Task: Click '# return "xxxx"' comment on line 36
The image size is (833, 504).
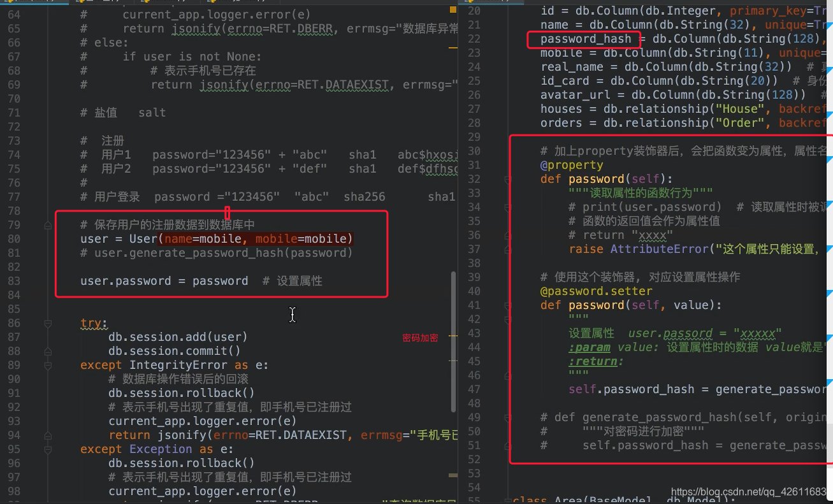Action: click(621, 235)
